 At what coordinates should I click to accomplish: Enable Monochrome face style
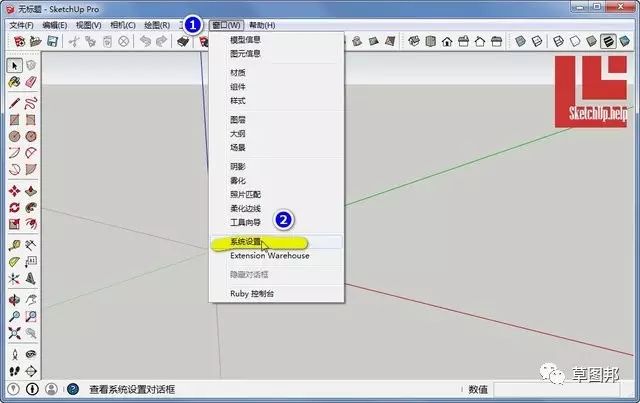click(x=624, y=41)
